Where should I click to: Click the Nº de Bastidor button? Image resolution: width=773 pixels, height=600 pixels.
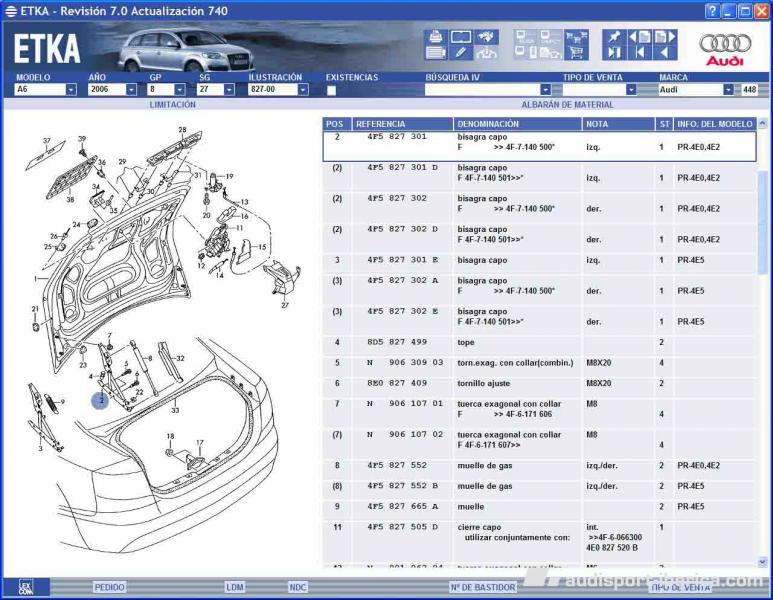point(482,587)
